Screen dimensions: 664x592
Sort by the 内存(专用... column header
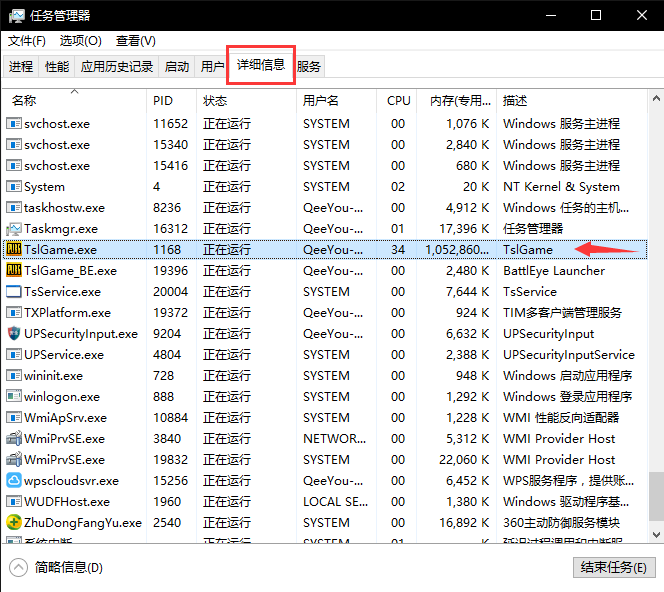click(456, 100)
